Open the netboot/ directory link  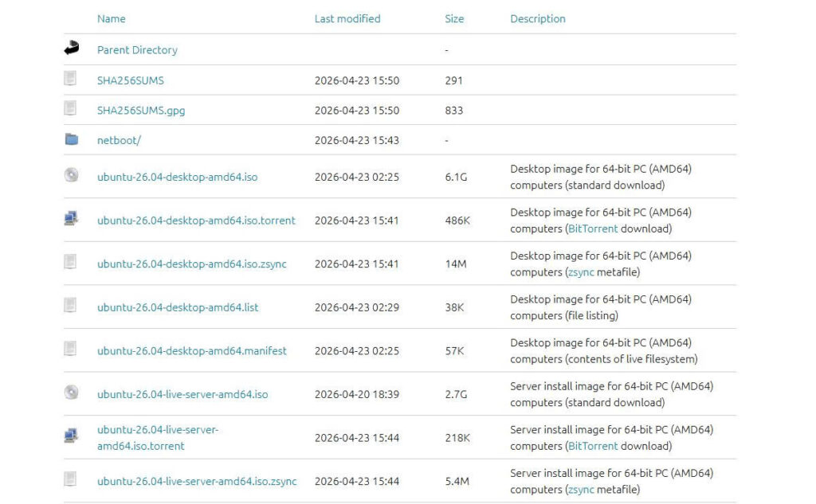coord(119,140)
